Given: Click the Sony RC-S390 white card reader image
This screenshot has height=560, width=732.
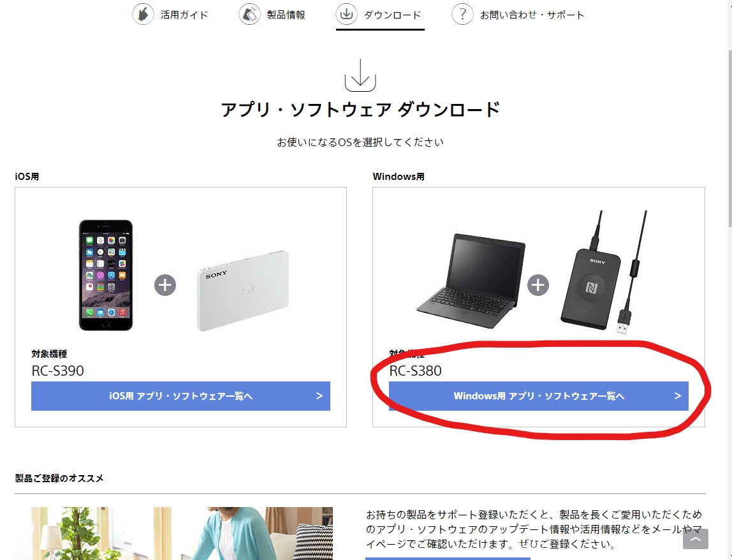Looking at the screenshot, I should click(243, 291).
